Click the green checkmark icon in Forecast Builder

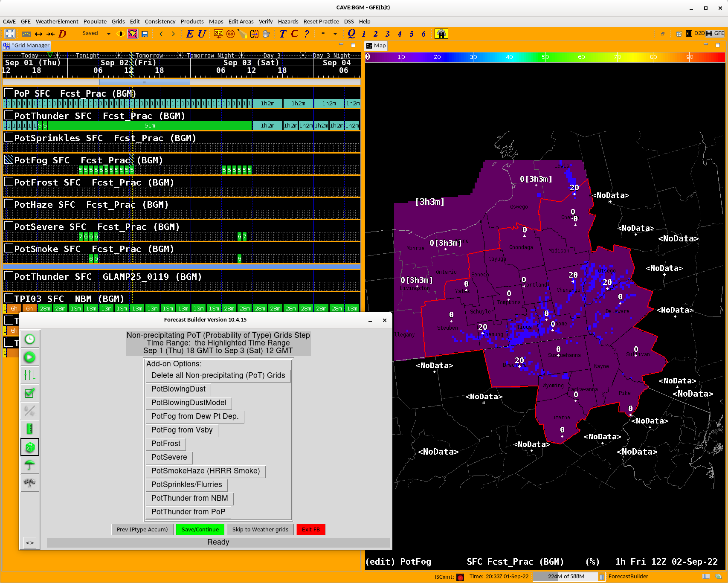pyautogui.click(x=30, y=393)
